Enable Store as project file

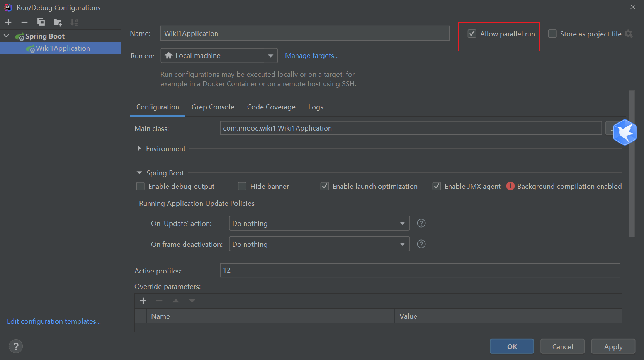[x=552, y=34]
